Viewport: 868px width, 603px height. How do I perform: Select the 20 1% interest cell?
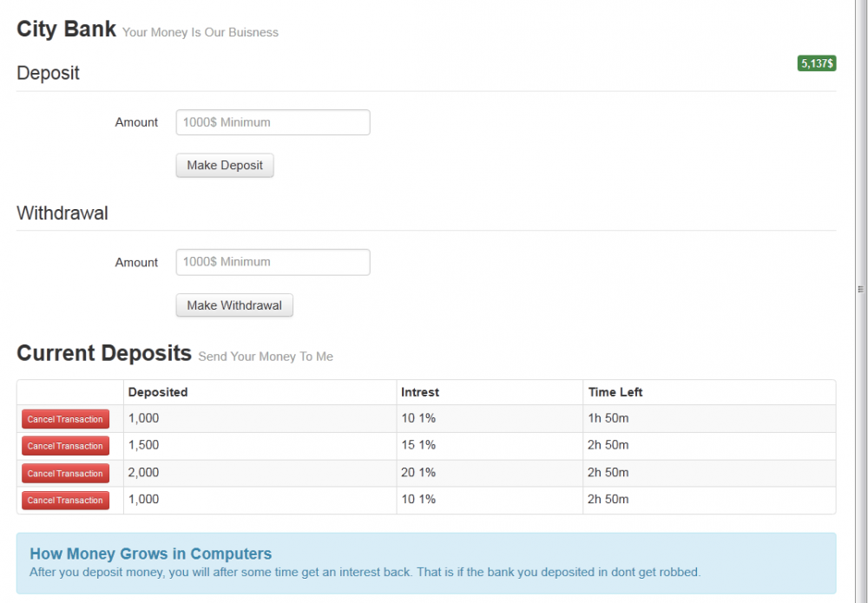coord(418,473)
